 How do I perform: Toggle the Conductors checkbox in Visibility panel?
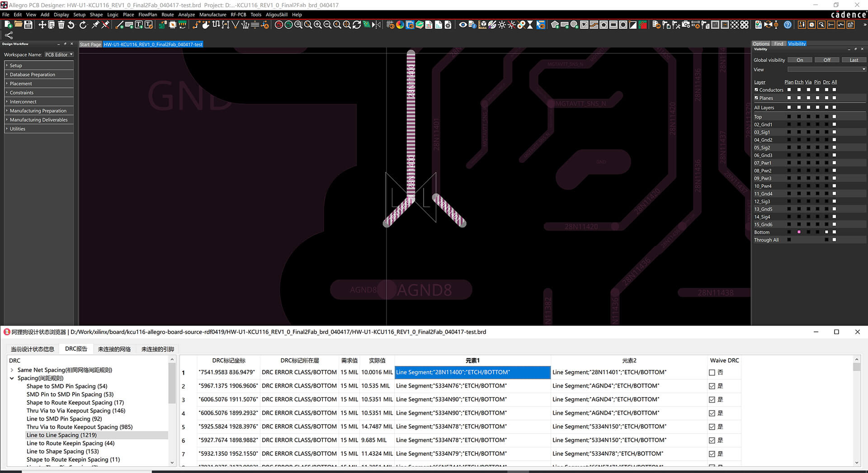pos(756,90)
